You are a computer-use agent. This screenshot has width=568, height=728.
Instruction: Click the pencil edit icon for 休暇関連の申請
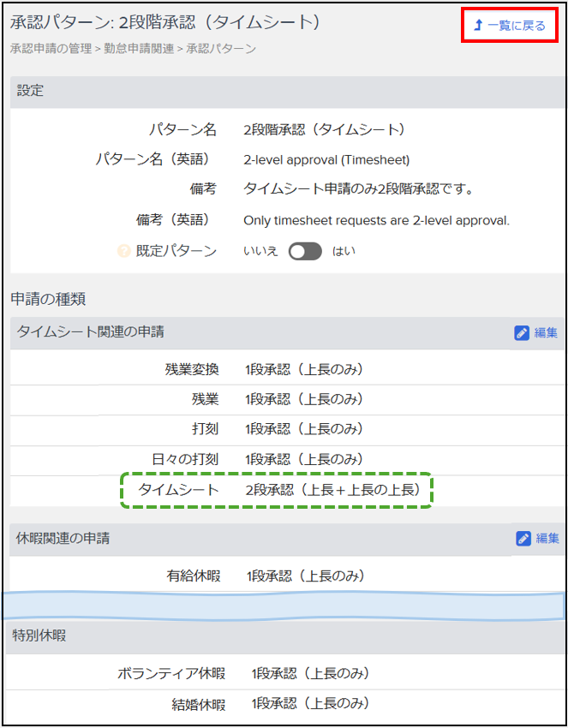(x=523, y=539)
